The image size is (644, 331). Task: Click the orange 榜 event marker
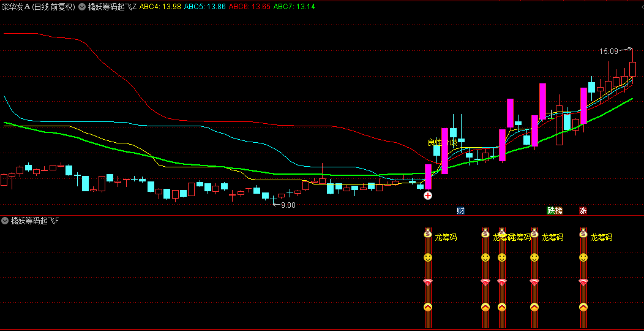click(558, 210)
